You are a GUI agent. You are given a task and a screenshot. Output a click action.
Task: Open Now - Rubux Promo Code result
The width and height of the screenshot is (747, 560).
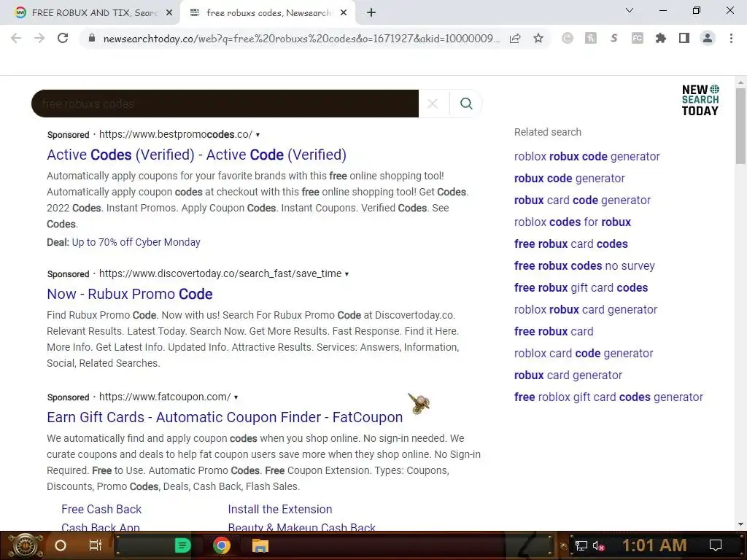pyautogui.click(x=130, y=294)
